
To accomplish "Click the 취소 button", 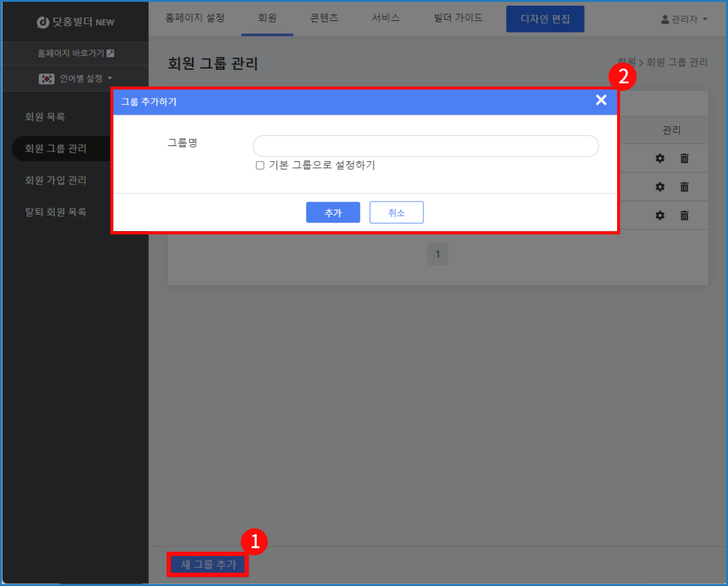I will [x=396, y=213].
